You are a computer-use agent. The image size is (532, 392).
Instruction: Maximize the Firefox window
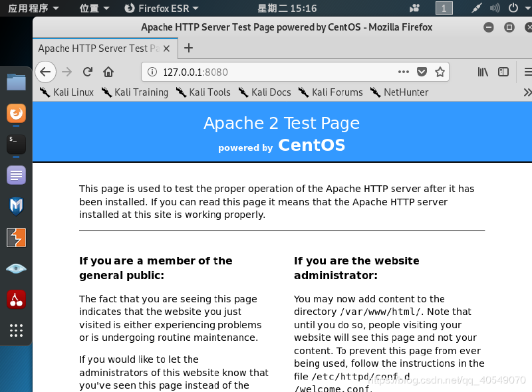pos(509,27)
